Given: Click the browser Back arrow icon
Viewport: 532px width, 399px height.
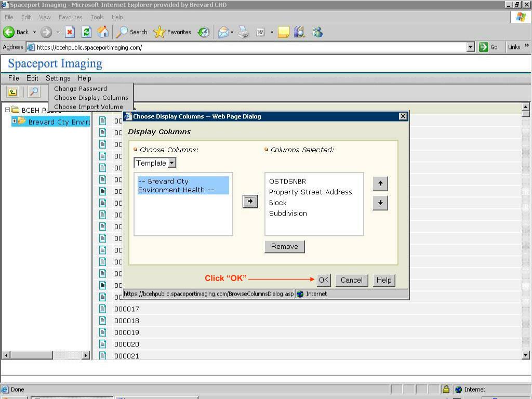Looking at the screenshot, I should pos(9,32).
